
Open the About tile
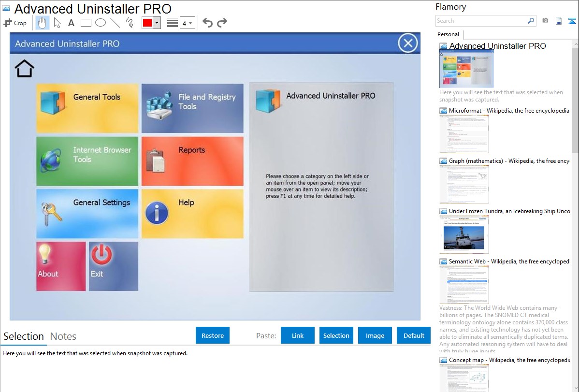(x=61, y=266)
